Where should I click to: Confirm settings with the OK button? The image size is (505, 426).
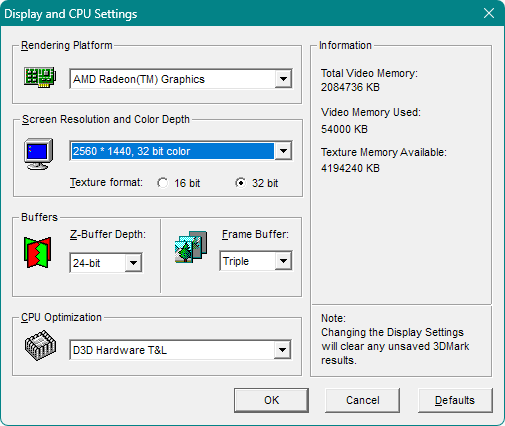pos(271,400)
